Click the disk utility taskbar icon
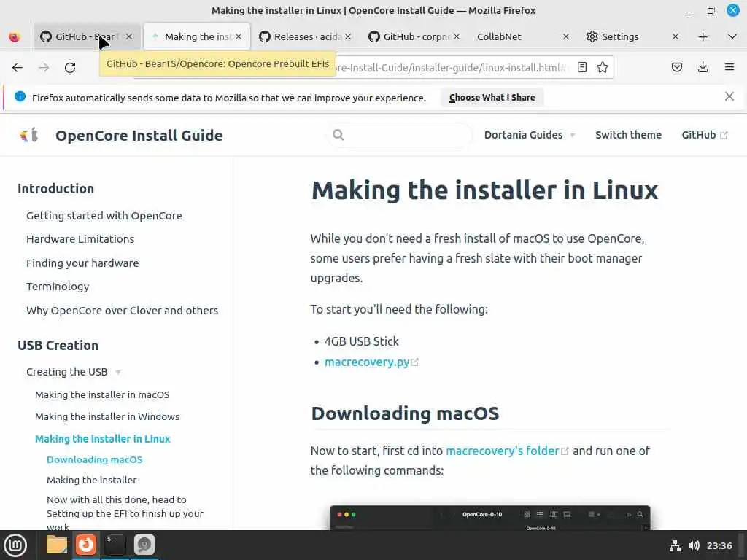Image resolution: width=747 pixels, height=560 pixels. 144,545
